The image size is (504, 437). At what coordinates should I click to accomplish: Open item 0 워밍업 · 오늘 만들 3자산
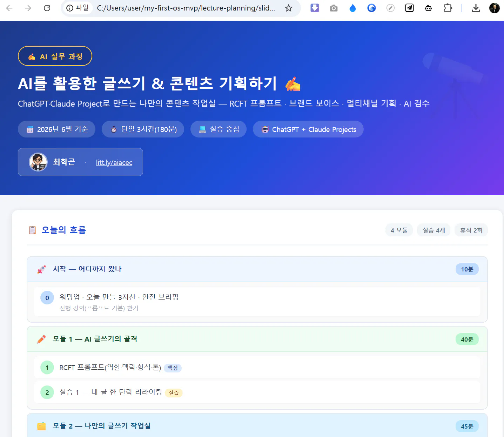tap(257, 302)
